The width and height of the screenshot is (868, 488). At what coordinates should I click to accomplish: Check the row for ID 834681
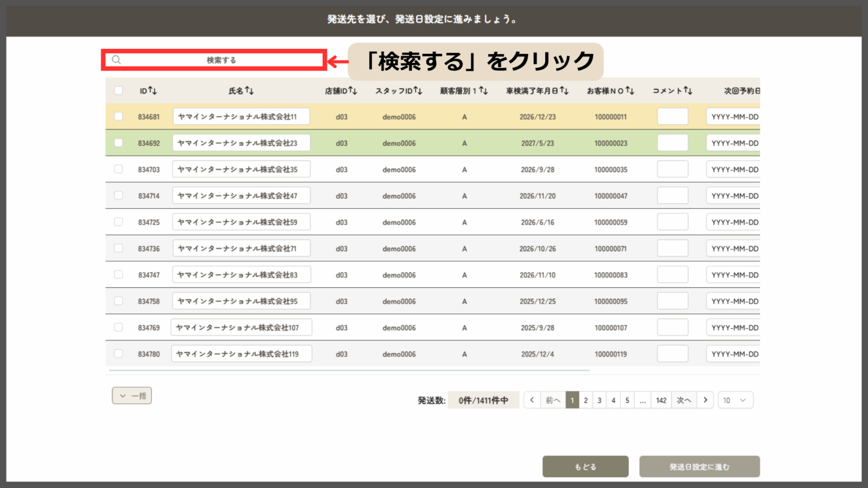118,117
